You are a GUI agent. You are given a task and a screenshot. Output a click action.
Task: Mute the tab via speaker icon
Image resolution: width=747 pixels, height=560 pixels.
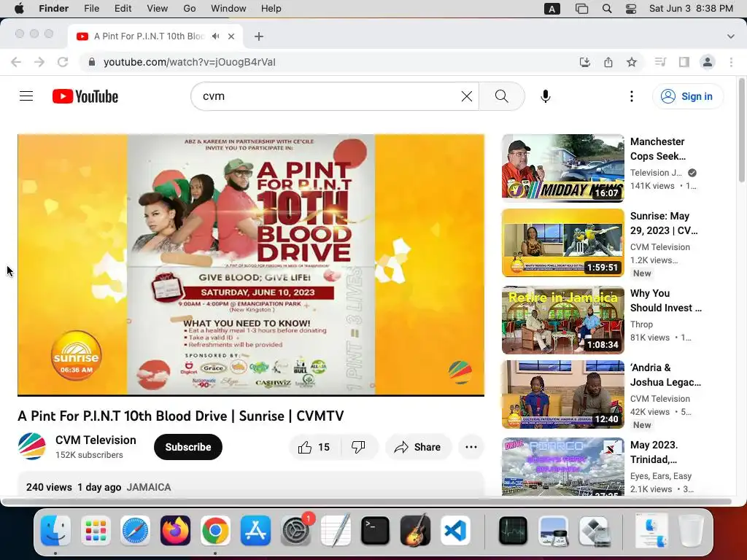[216, 36]
